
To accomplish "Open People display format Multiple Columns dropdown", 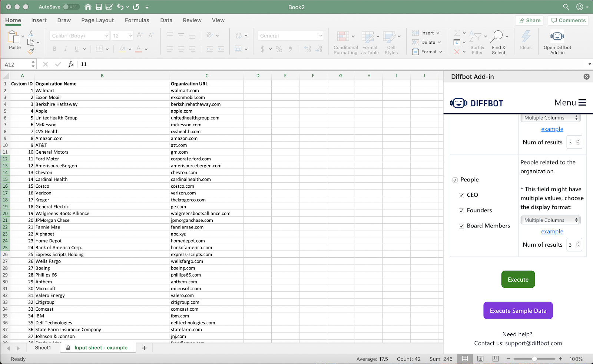I will click(x=550, y=220).
